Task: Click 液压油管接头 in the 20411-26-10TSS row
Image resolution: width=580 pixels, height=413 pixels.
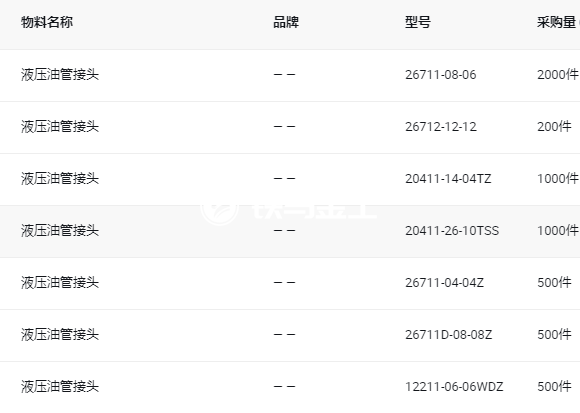Action: coord(60,231)
